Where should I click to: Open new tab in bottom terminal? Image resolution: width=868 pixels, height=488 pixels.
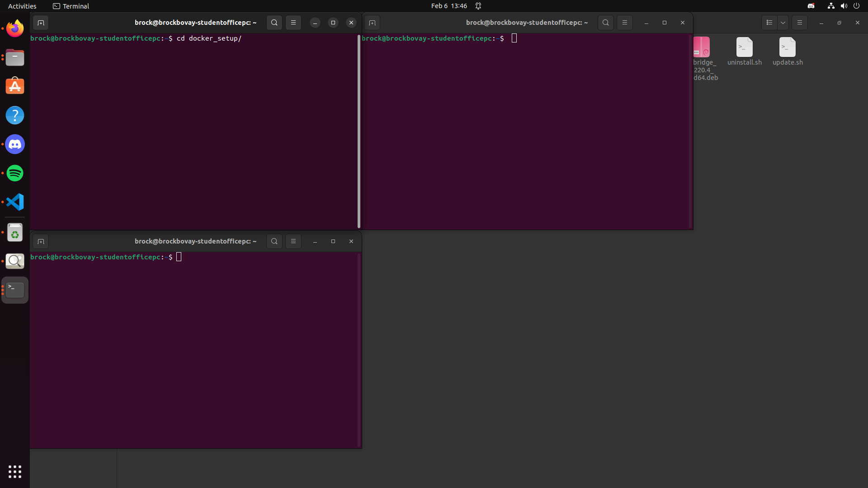point(41,241)
